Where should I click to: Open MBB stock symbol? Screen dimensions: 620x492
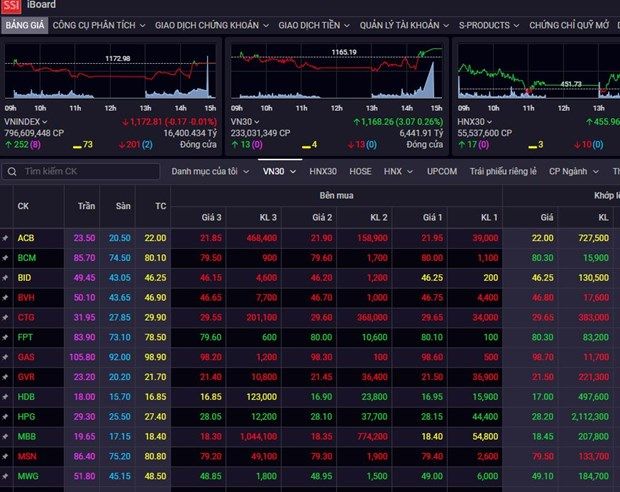[26, 437]
